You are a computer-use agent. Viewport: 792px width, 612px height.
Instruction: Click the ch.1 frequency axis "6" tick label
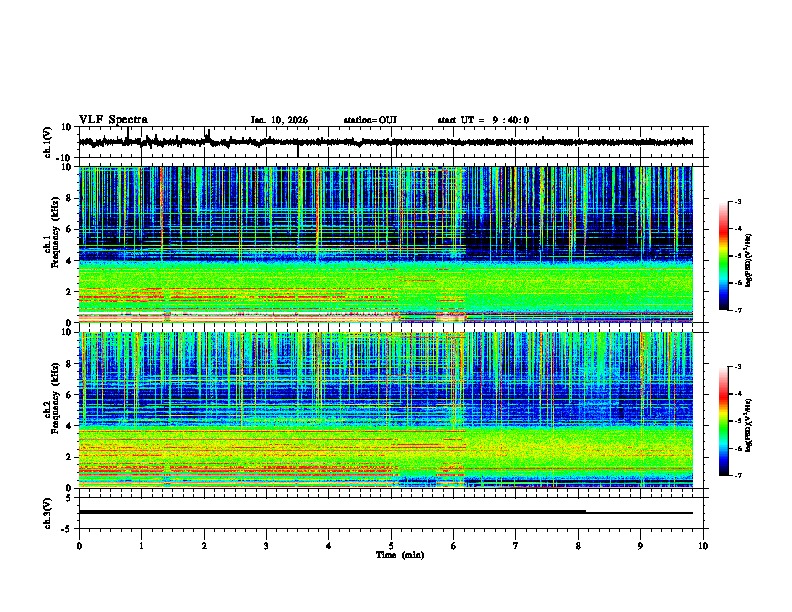[69, 229]
